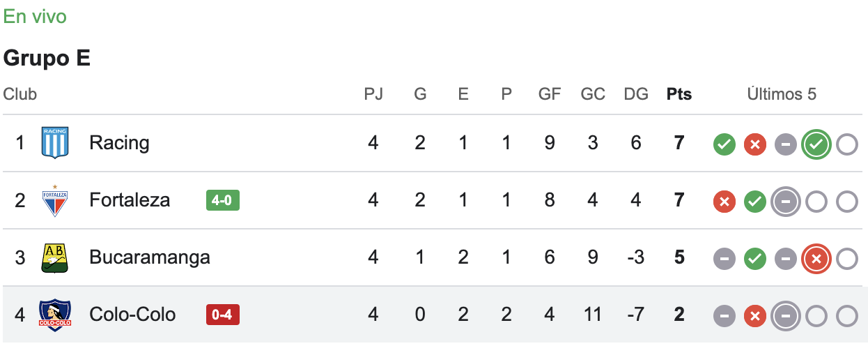Click the green 4-0 live score badge
Image resolution: width=868 pixels, height=346 pixels.
222,201
